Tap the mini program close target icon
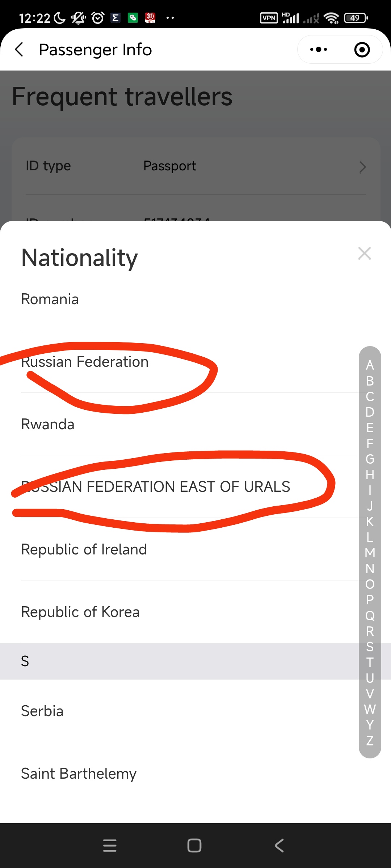This screenshot has width=391, height=868. (362, 50)
